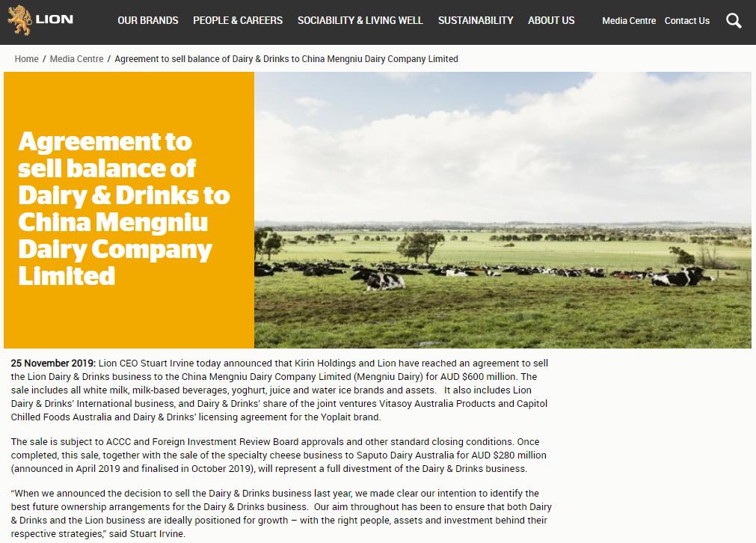The width and height of the screenshot is (756, 543).
Task: Click the current page breadcrumb title
Action: pos(286,59)
